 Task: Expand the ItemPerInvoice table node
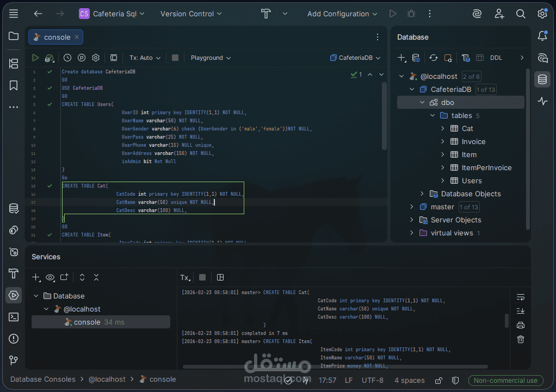442,167
